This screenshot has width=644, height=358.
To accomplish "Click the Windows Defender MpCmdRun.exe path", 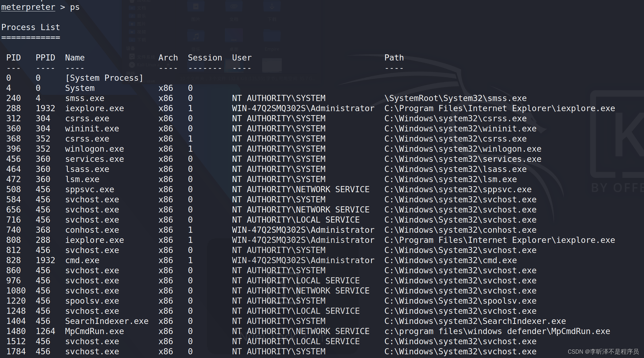I will [x=497, y=331].
